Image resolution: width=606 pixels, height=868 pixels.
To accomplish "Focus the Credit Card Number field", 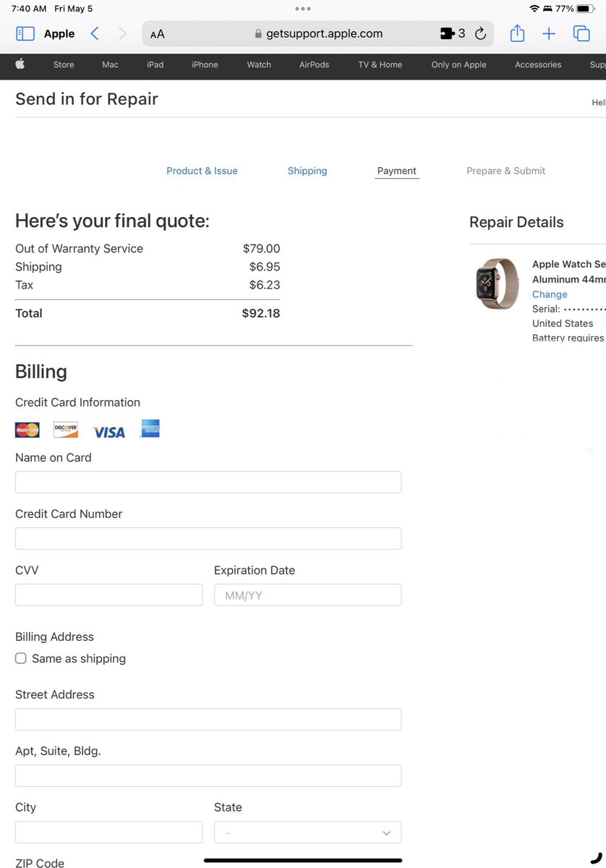I will [x=208, y=539].
